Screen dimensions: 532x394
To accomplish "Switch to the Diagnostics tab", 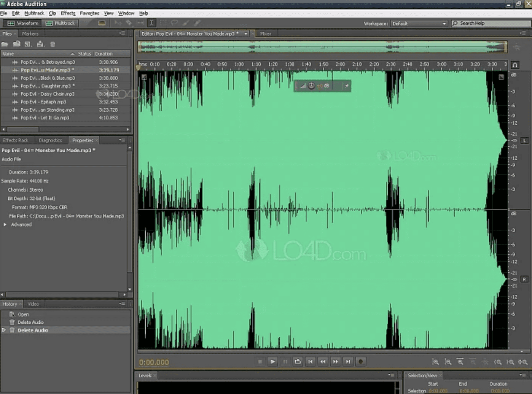I will [x=50, y=140].
